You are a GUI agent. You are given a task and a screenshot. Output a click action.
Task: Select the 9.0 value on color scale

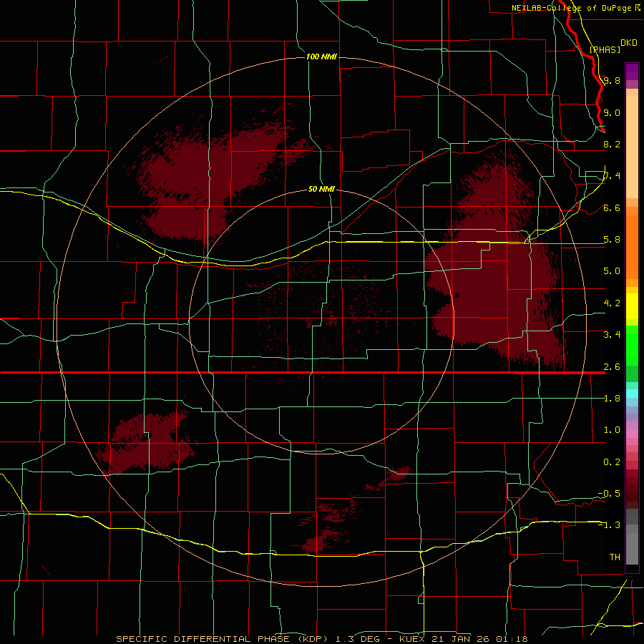(612, 112)
